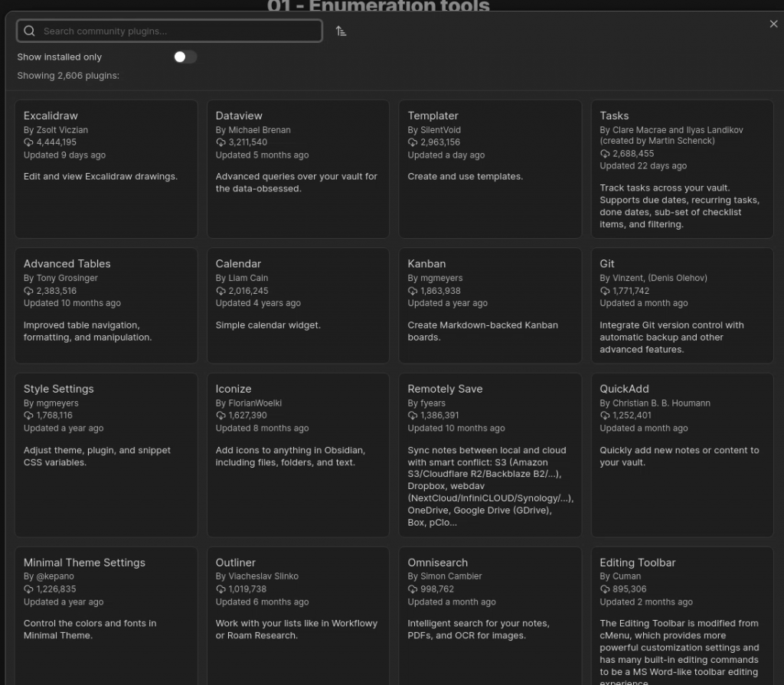Click the download icon on the Excalidraw card

(x=28, y=142)
